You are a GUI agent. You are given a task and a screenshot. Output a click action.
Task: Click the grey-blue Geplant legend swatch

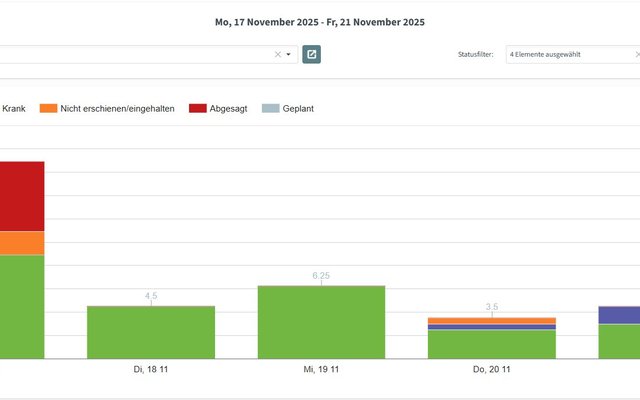pos(271,109)
